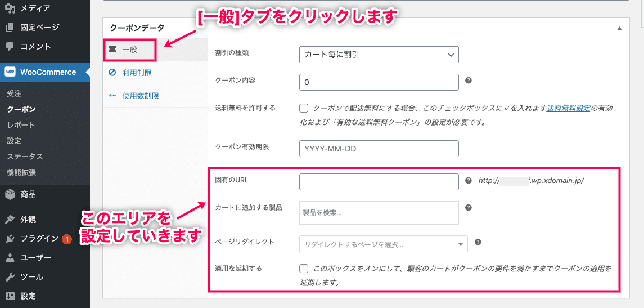Select the クーポン submenu item
This screenshot has height=308, width=644.
(x=21, y=109)
